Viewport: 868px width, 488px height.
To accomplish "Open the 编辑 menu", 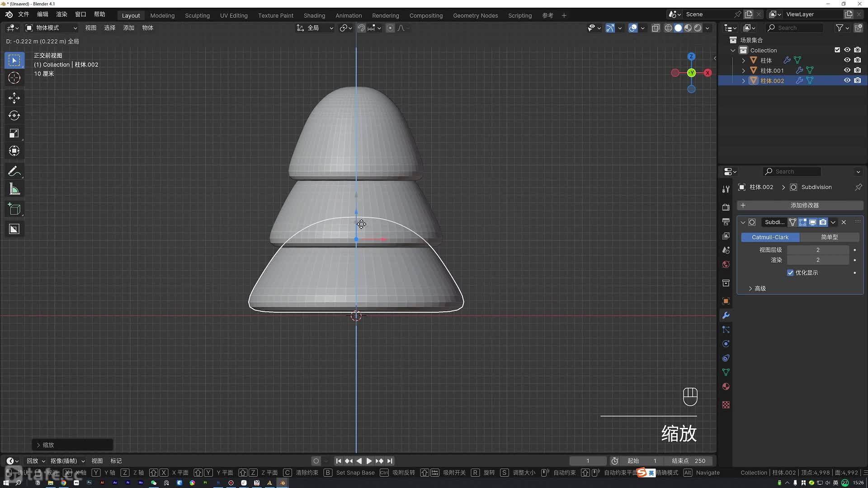I will pyautogui.click(x=42, y=14).
